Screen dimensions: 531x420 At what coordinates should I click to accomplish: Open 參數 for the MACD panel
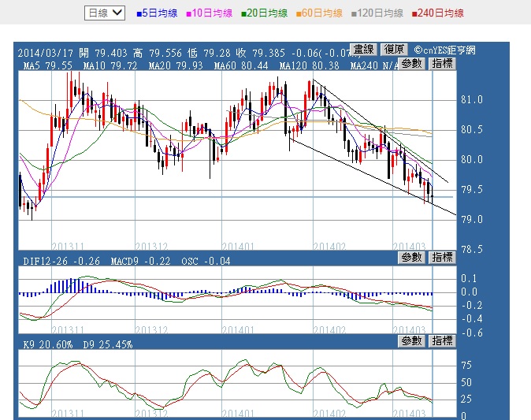pos(411,258)
